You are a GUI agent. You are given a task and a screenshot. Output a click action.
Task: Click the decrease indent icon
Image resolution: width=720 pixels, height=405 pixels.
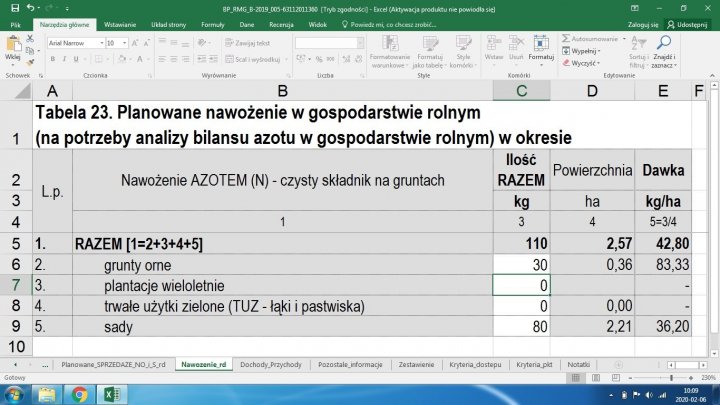click(x=202, y=59)
